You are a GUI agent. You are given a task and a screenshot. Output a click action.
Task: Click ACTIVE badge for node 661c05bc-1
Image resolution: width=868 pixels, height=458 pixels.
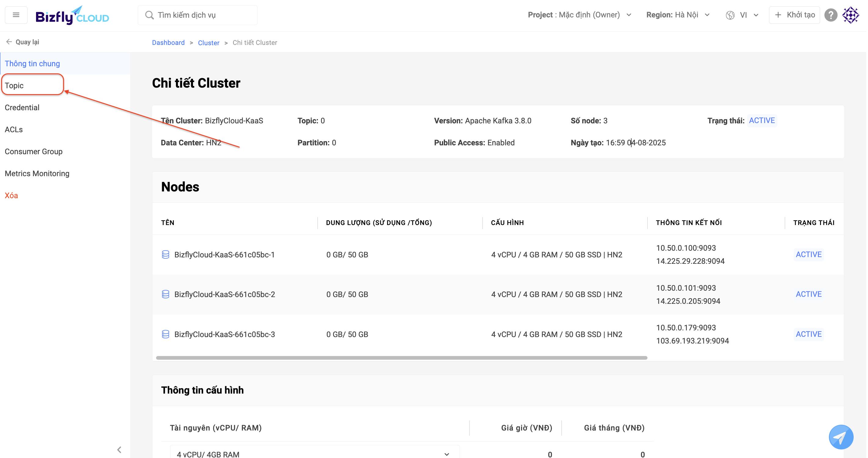[x=808, y=255]
